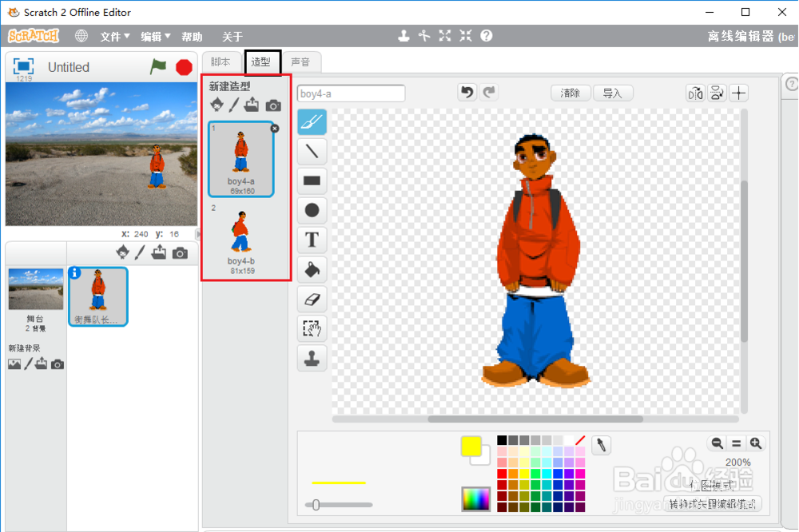
Task: Edit the costume name field boy4-a
Action: (351, 93)
